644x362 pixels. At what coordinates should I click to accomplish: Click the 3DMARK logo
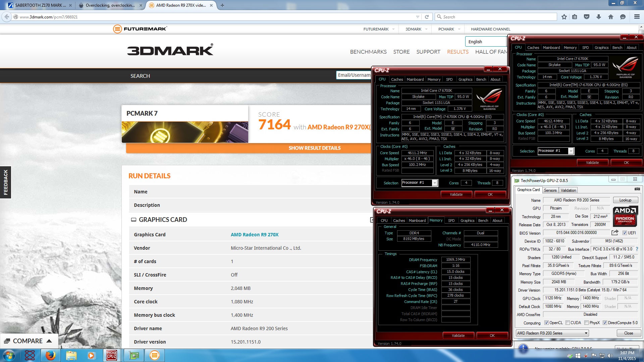pyautogui.click(x=170, y=50)
